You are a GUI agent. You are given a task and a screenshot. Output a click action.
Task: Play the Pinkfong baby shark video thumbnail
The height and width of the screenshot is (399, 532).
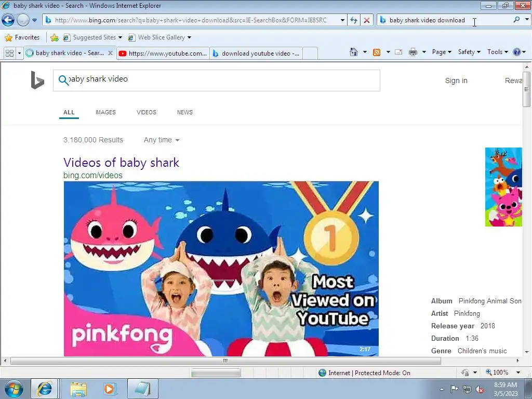coord(221,269)
